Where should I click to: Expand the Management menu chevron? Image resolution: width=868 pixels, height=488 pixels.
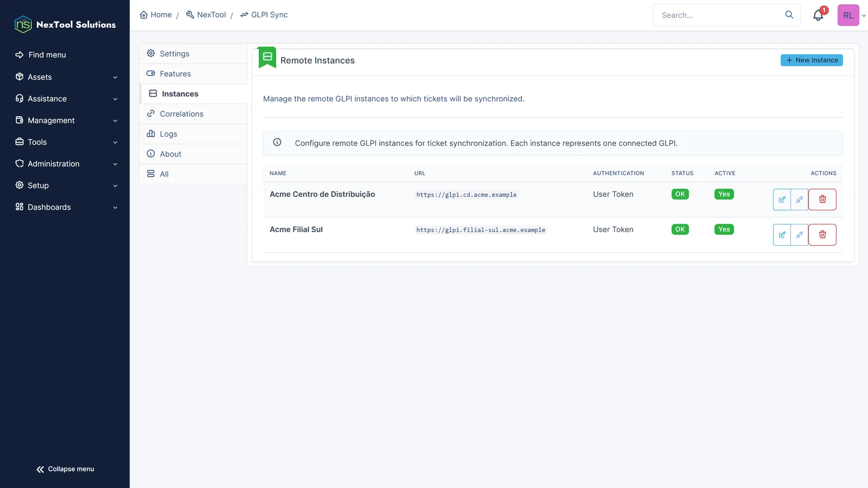click(115, 121)
